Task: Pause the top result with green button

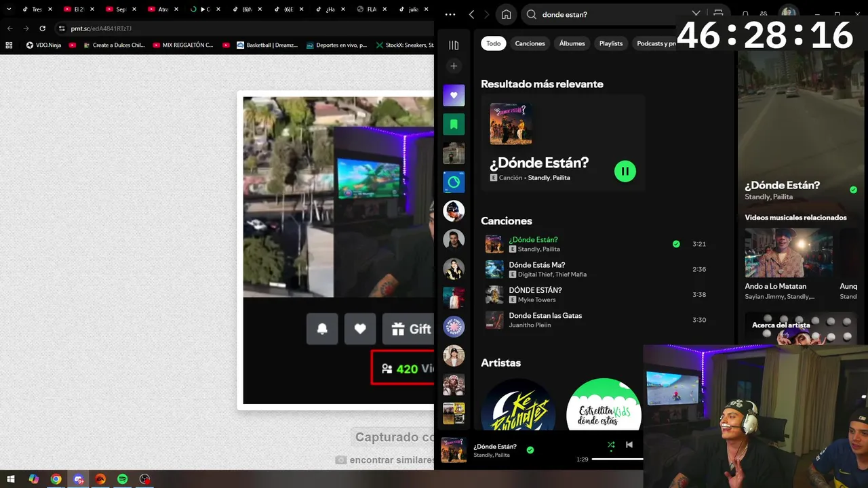Action: (x=625, y=171)
